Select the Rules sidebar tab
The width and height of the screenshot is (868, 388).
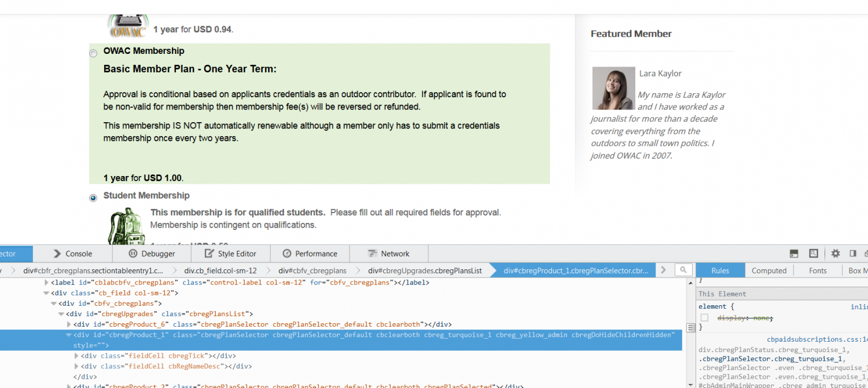[x=720, y=270]
